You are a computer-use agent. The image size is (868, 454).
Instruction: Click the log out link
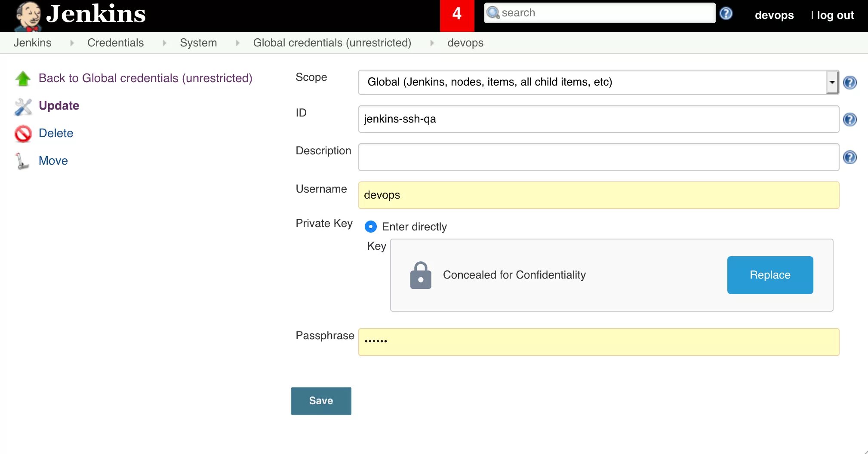pos(835,15)
